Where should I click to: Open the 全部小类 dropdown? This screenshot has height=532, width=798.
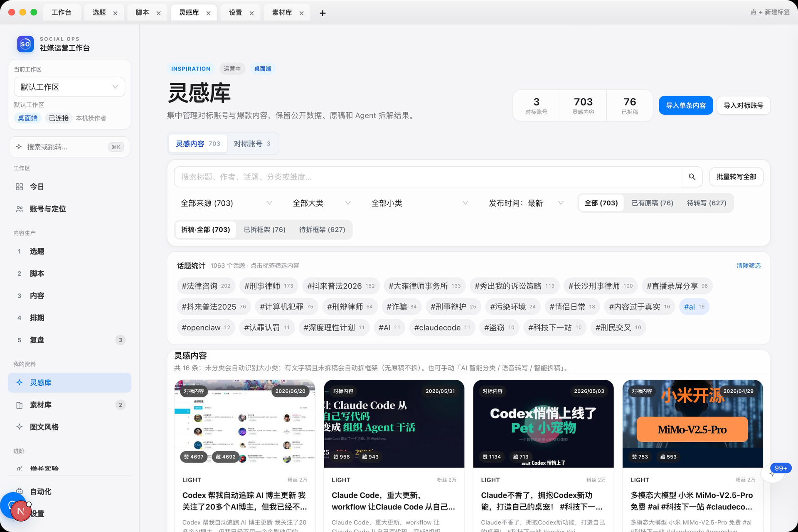(x=420, y=203)
